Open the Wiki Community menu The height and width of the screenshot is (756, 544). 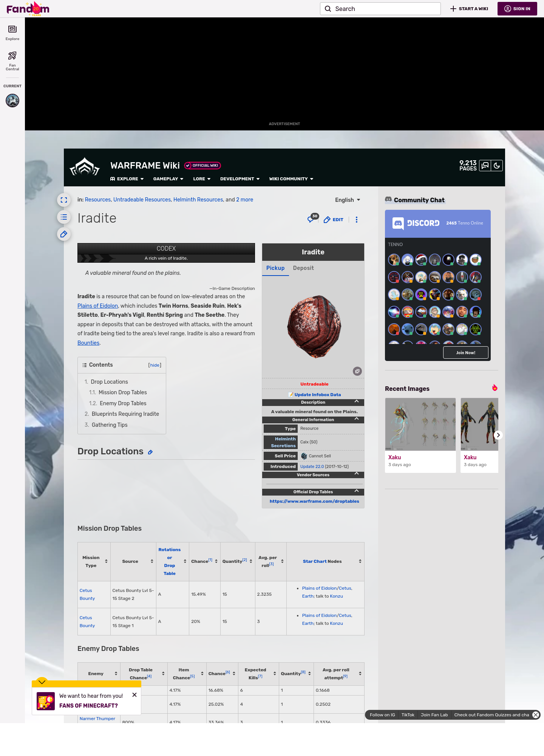pyautogui.click(x=291, y=179)
